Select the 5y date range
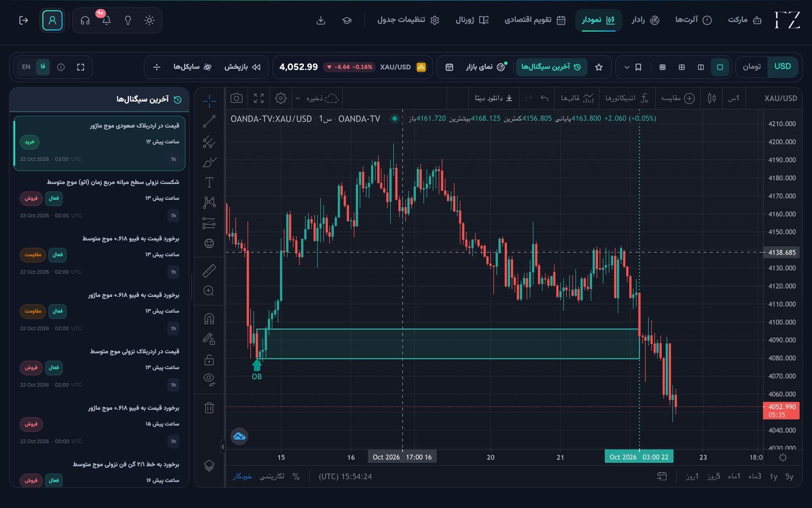 [789, 477]
